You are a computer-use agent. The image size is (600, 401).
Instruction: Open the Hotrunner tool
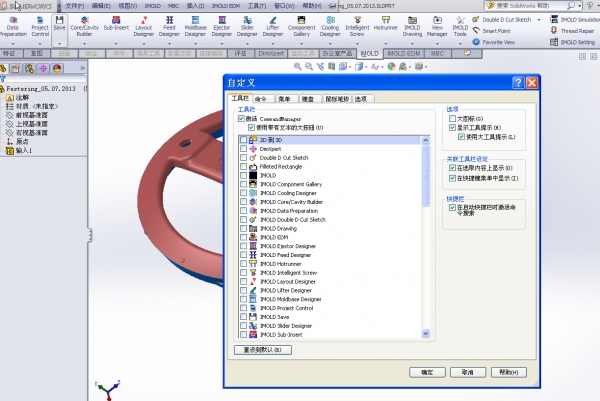pos(386,23)
